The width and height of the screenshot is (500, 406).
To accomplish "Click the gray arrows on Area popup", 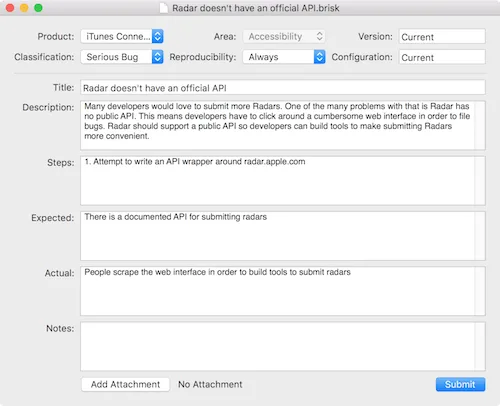I will 319,36.
